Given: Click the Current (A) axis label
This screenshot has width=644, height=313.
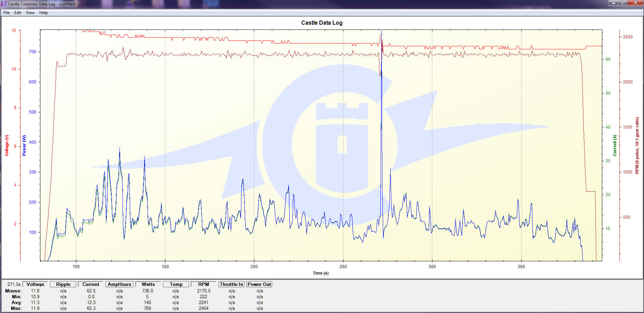Looking at the screenshot, I should 615,145.
